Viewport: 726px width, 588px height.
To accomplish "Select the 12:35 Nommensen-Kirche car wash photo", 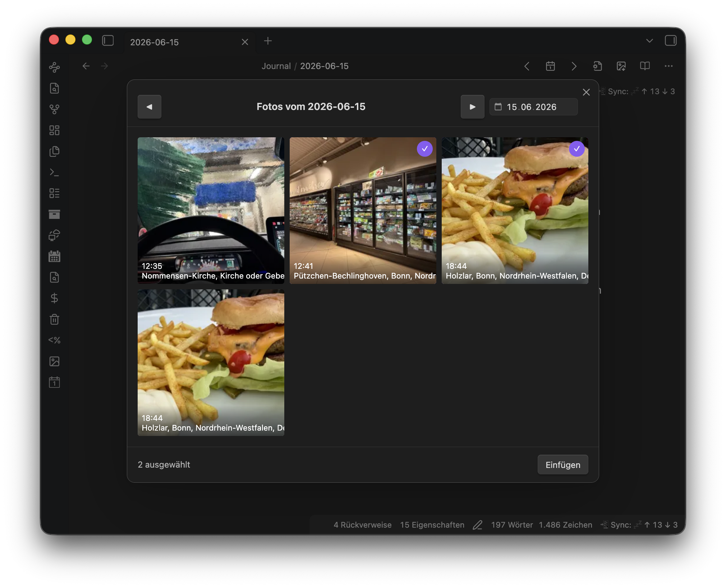I will point(211,211).
